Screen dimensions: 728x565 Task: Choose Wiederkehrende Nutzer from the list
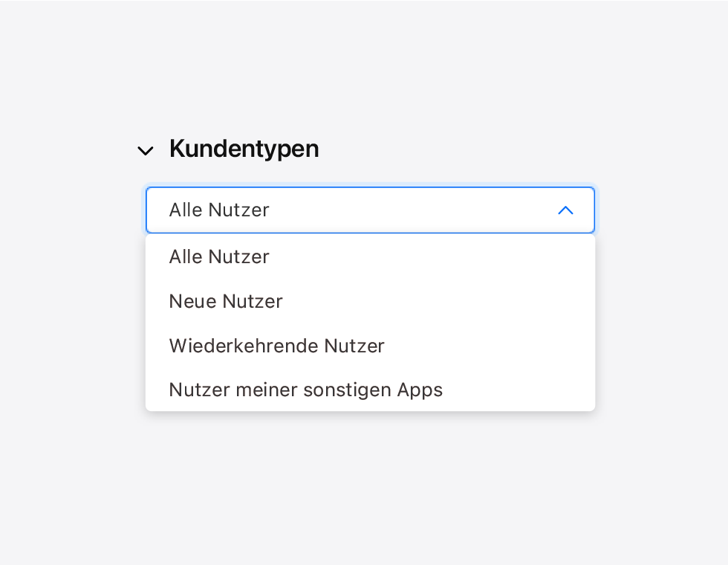pyautogui.click(x=276, y=346)
